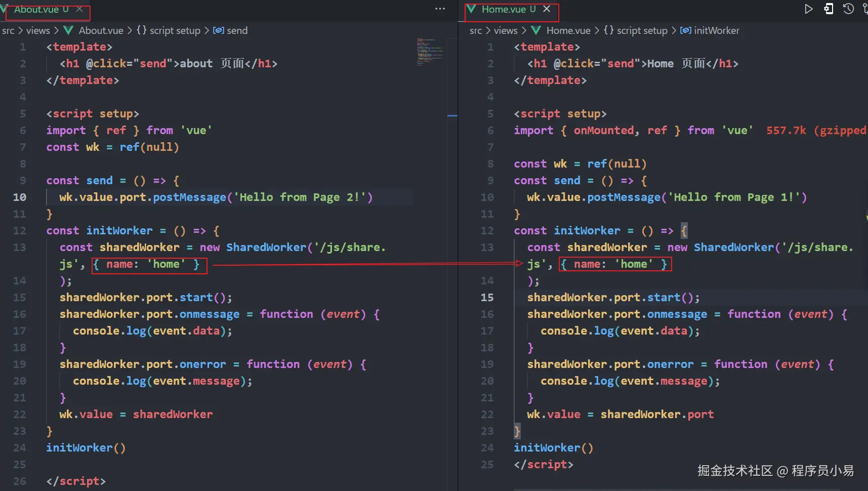Open More Actions ellipsis in About.vue editor group

click(x=440, y=9)
